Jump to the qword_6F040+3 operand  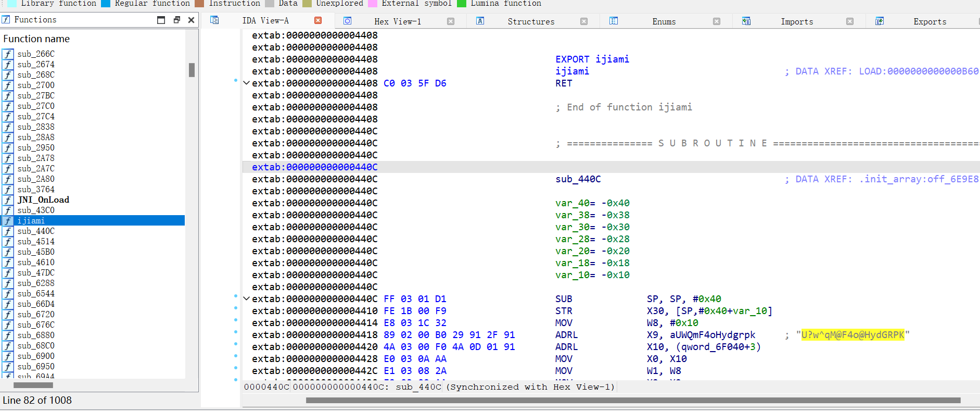pos(718,347)
